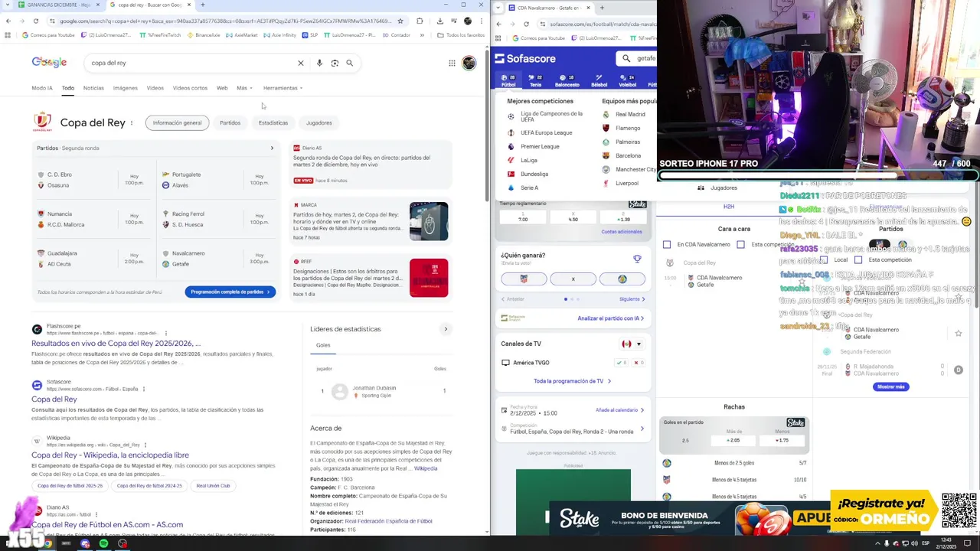Confirm América TVGO channel with green check
Screen dimensions: 980x551
pyautogui.click(x=622, y=363)
